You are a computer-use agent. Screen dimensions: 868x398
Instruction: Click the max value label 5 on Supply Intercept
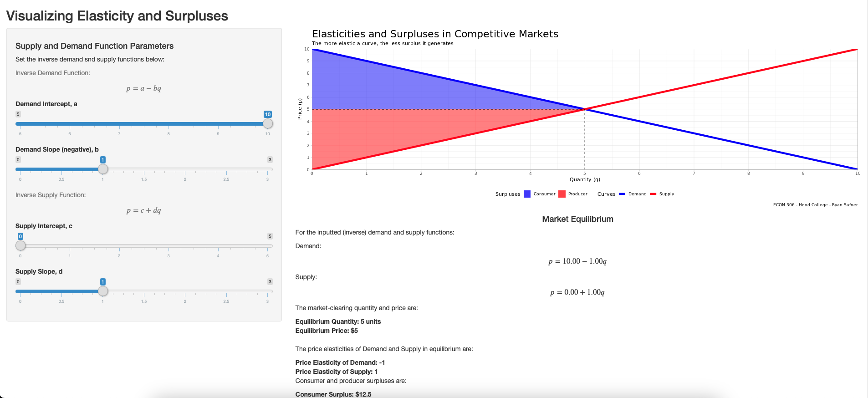(x=270, y=236)
